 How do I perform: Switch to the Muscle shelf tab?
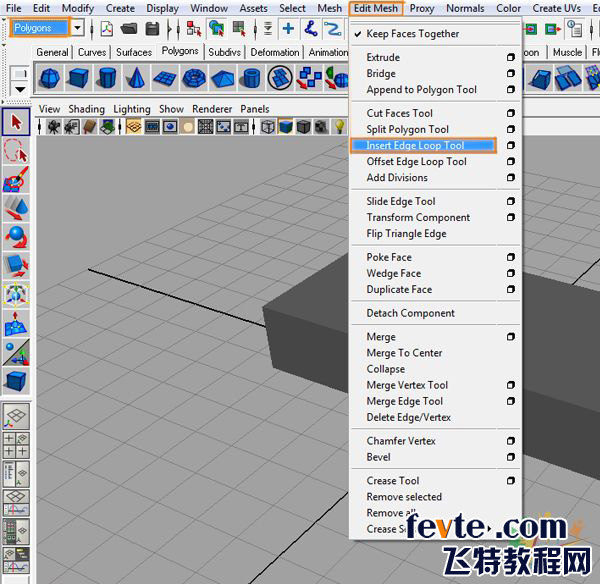[x=567, y=52]
